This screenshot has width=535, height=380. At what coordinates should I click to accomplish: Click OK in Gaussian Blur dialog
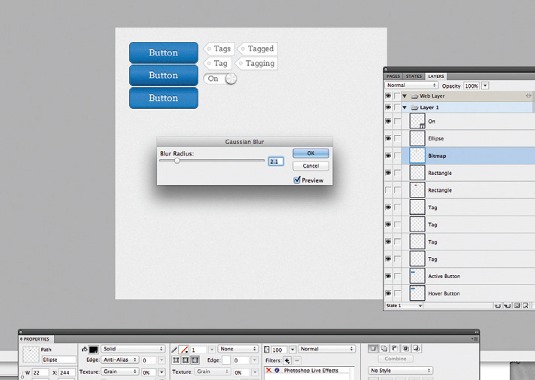(310, 153)
